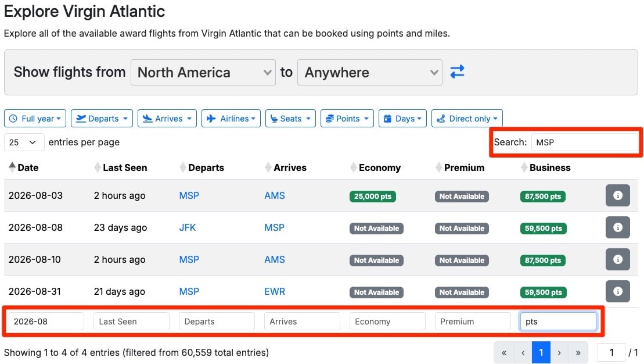Open the entries per page selector showing 25
Image resolution: width=644 pixels, height=364 pixels.
click(23, 142)
